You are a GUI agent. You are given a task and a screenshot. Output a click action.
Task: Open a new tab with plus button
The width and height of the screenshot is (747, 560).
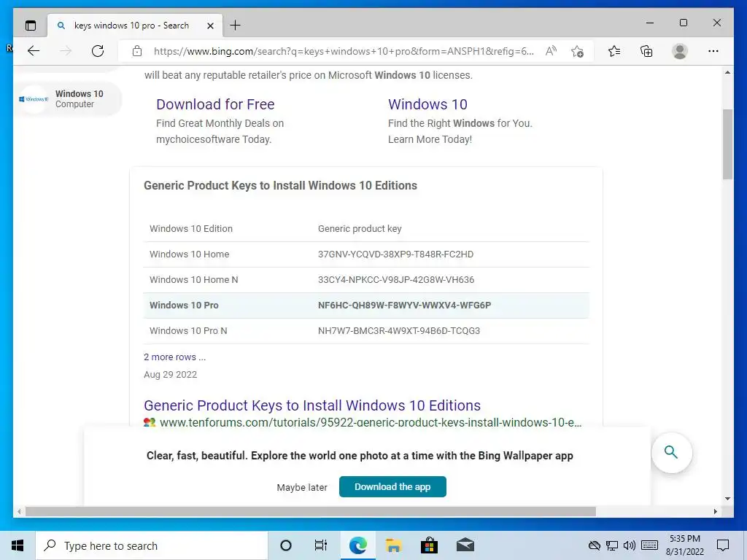(x=236, y=26)
